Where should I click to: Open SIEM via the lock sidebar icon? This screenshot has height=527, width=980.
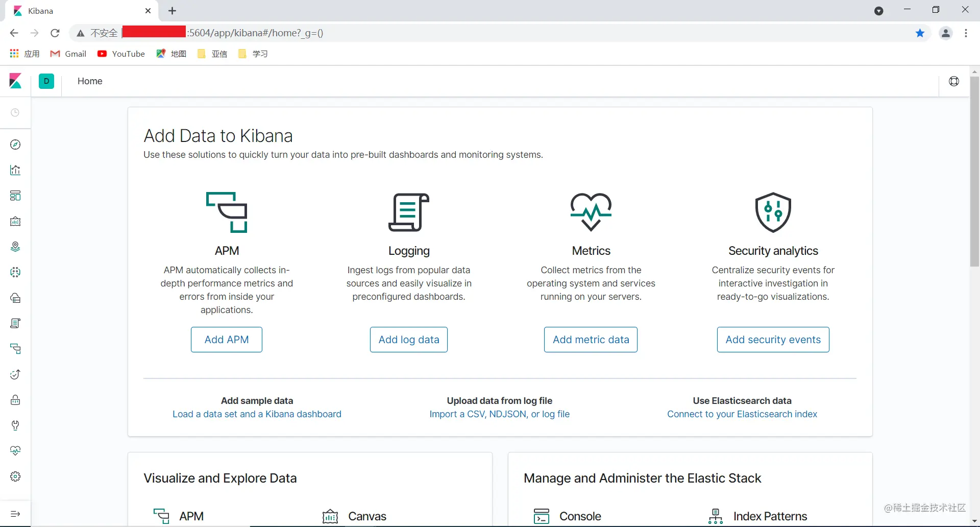point(15,400)
